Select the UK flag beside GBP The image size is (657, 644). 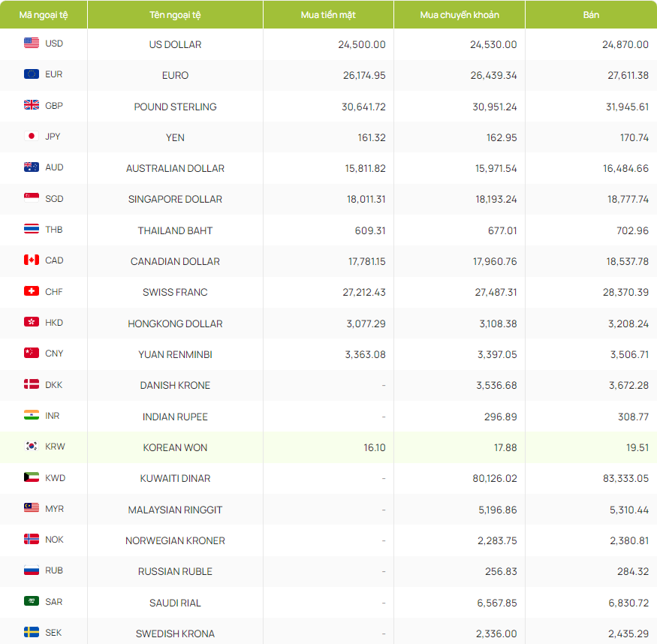click(x=32, y=105)
